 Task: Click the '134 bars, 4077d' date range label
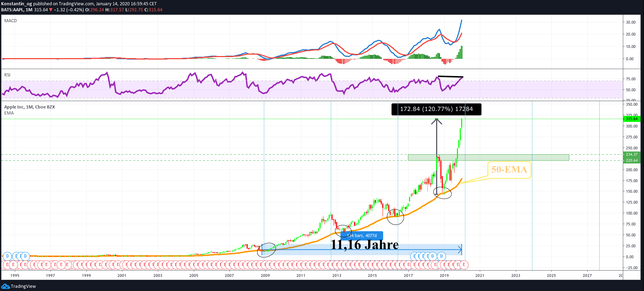362,236
